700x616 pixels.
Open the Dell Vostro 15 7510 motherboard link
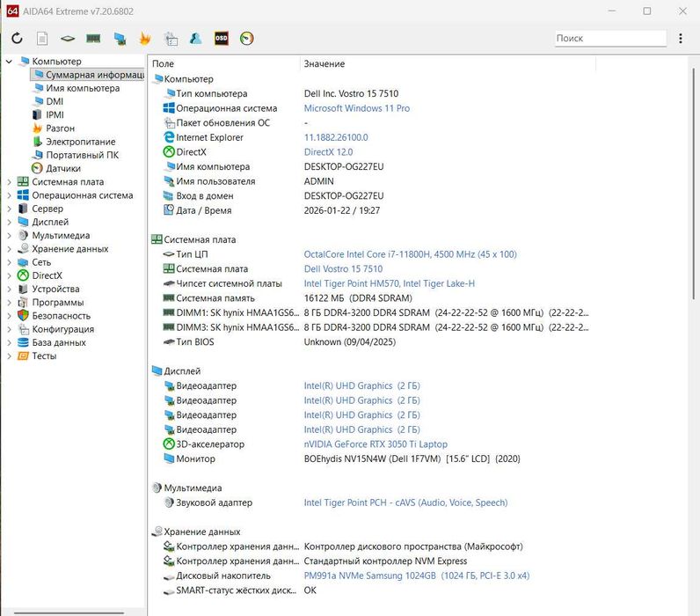coord(343,269)
